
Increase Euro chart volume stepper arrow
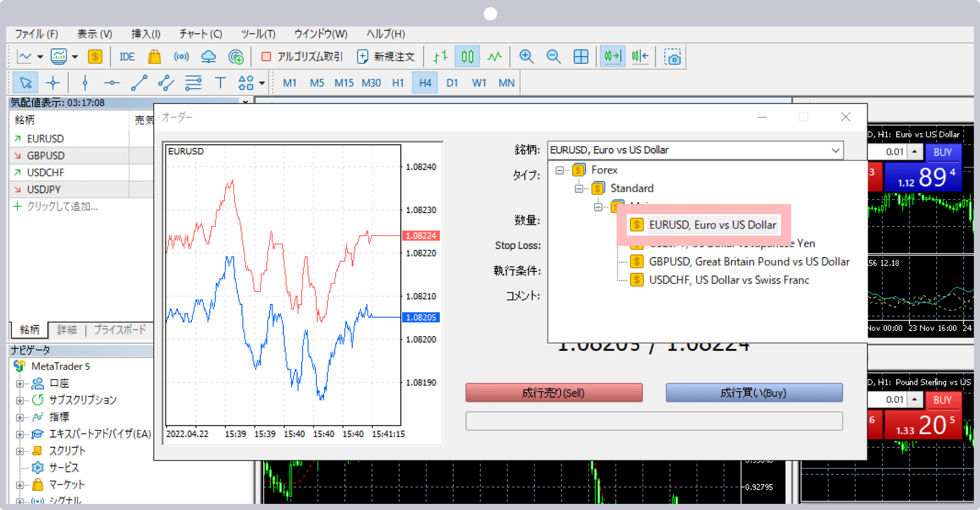click(x=915, y=151)
